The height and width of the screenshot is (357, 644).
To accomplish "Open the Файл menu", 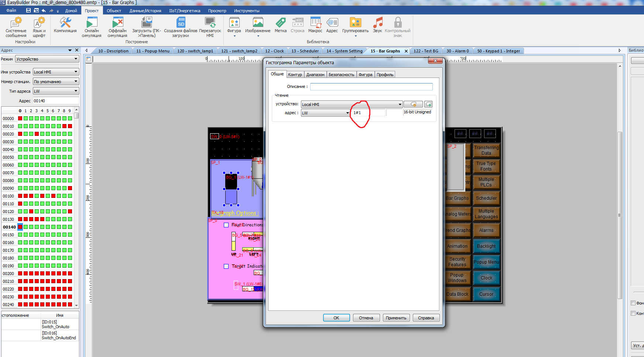I will [11, 10].
